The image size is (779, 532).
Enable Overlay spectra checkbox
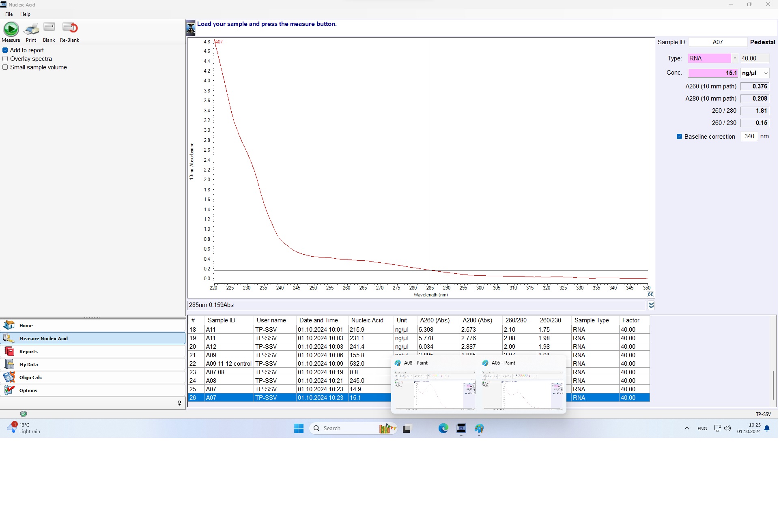point(5,59)
